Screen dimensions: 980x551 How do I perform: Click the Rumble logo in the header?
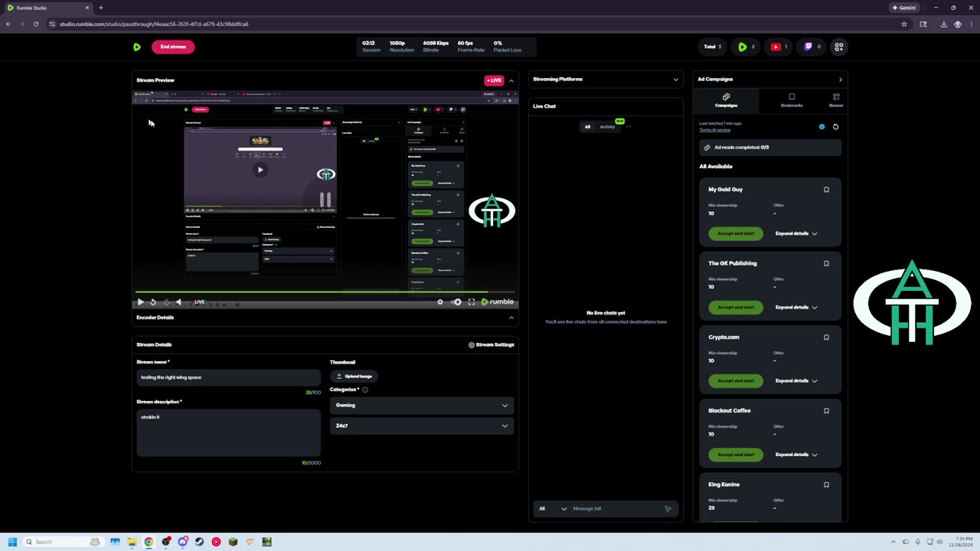(136, 47)
